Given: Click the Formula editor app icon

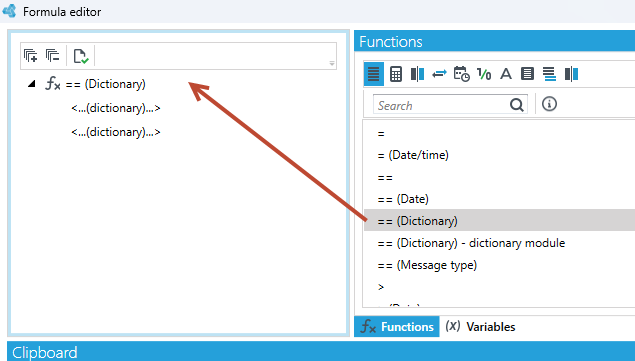Looking at the screenshot, I should [x=10, y=11].
